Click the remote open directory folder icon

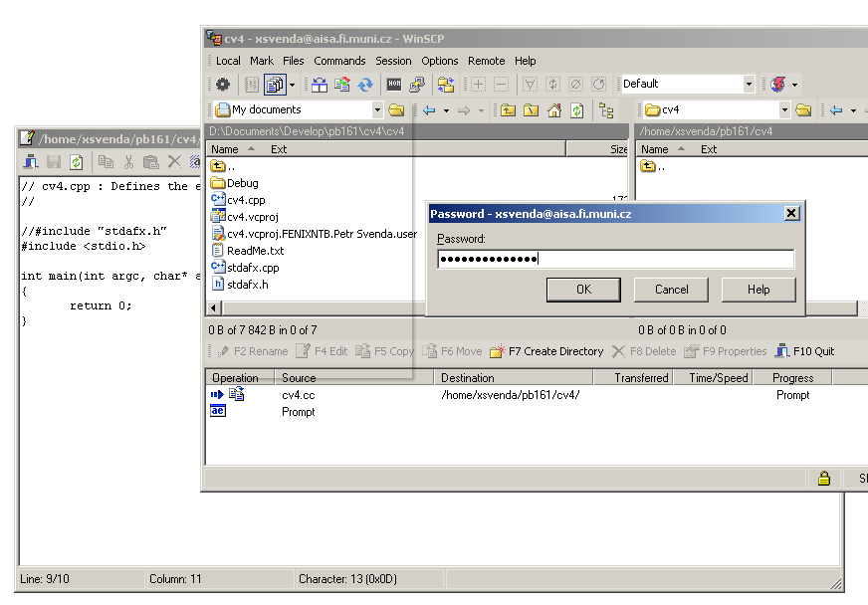[803, 110]
